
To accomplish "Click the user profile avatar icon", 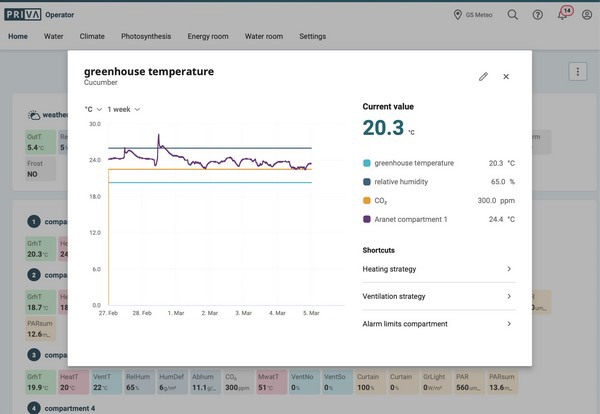I will pos(587,14).
